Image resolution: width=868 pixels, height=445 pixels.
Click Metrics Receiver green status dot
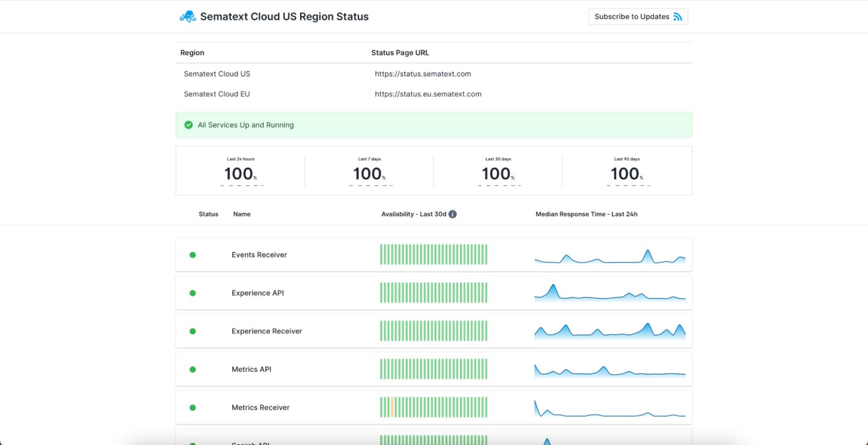coord(193,408)
